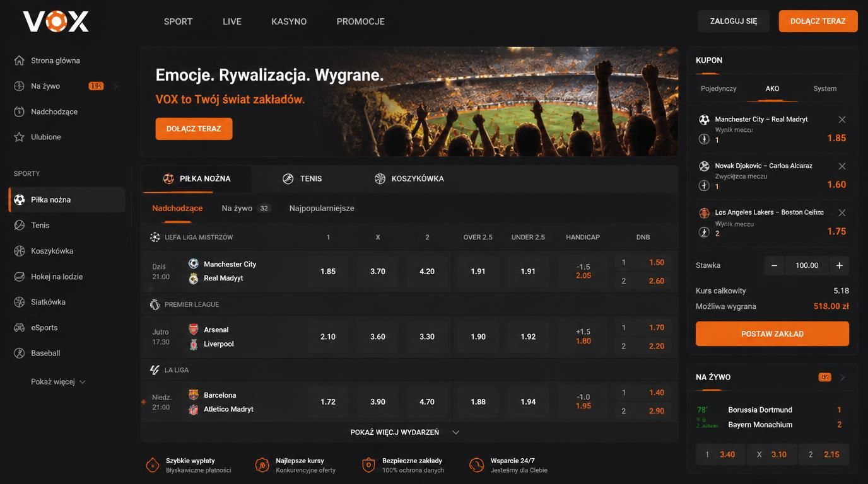This screenshot has width=868, height=484.
Task: Pick Arsenal win odds 2.10
Action: [328, 337]
